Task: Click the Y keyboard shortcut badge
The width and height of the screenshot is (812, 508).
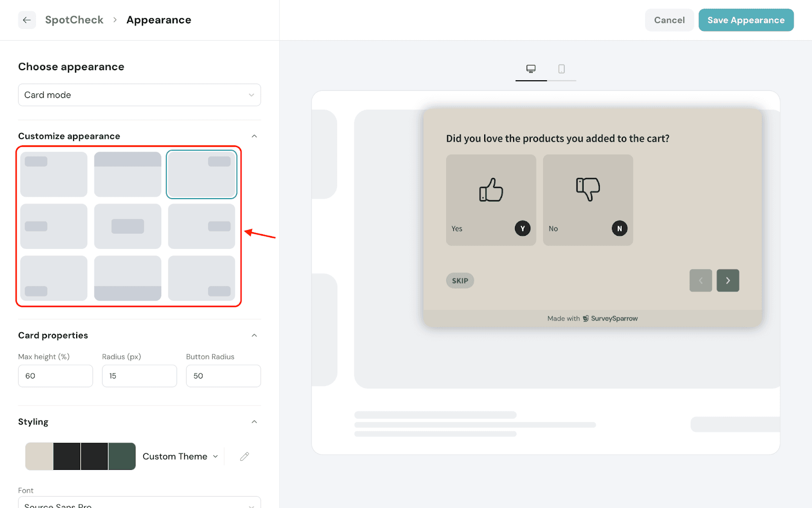Action: tap(522, 229)
